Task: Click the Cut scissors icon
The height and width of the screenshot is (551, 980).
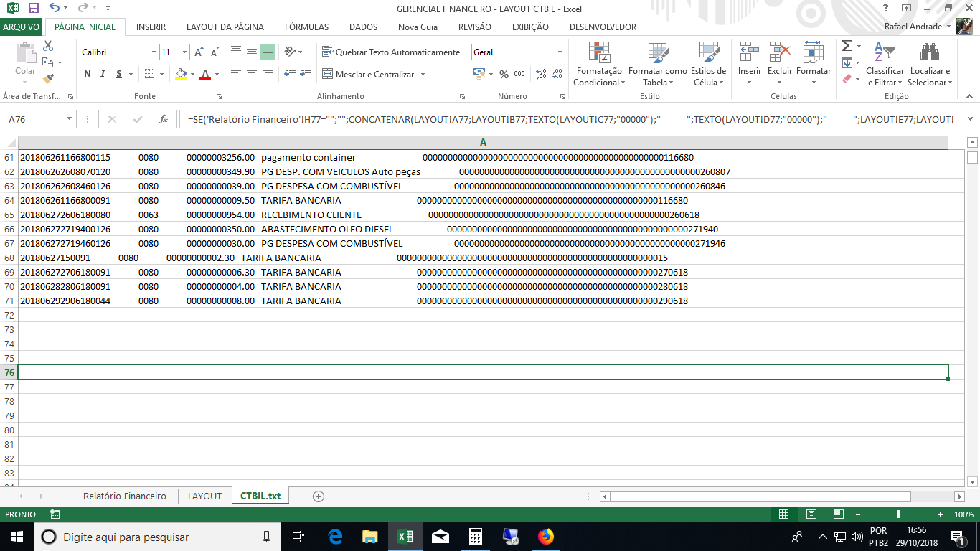Action: point(48,46)
